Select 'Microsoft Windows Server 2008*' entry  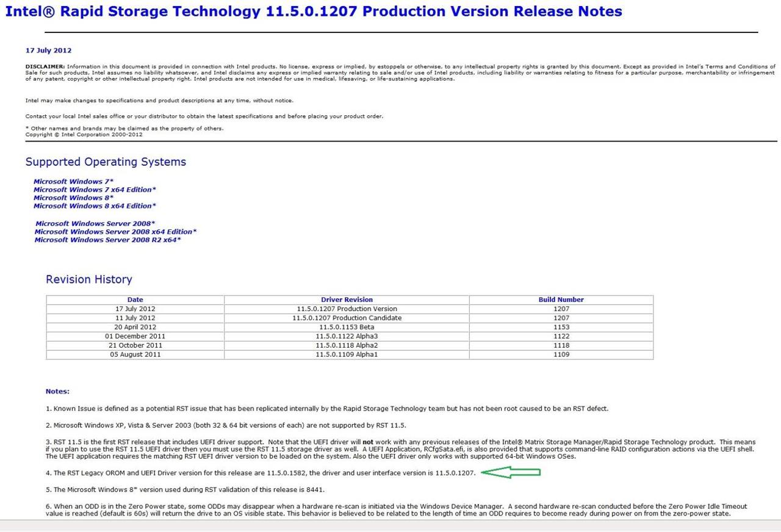pos(95,224)
